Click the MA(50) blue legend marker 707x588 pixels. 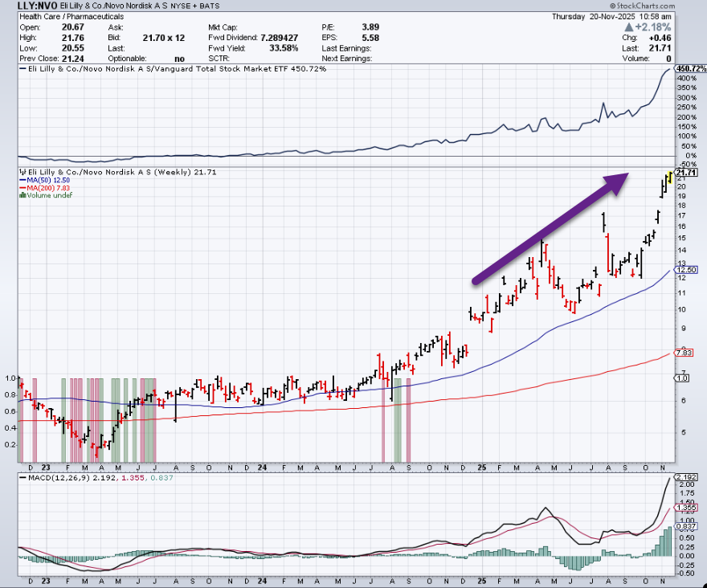tap(22, 181)
